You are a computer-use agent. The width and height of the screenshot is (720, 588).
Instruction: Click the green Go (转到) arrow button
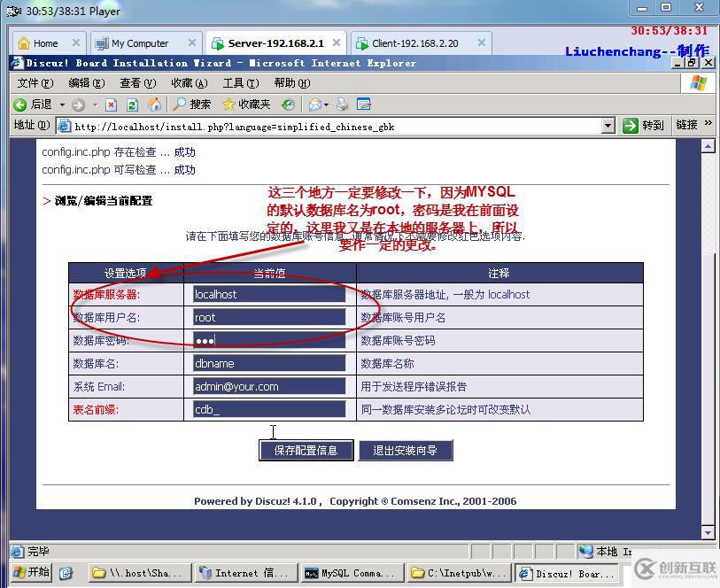[x=631, y=126]
